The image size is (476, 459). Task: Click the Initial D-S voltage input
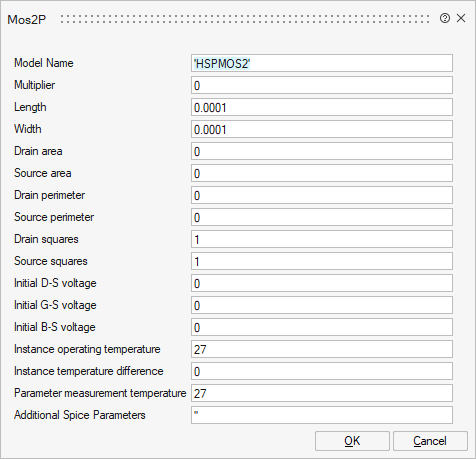pos(322,283)
